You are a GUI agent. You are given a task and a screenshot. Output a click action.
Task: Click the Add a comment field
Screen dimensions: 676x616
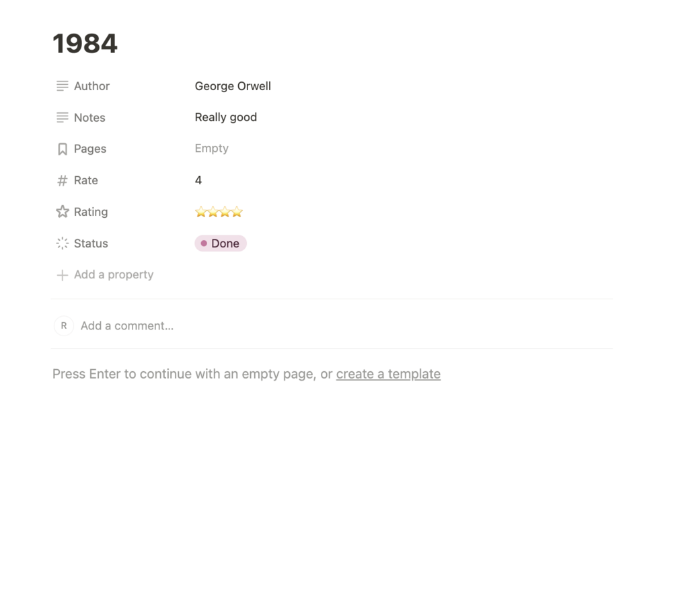127,325
